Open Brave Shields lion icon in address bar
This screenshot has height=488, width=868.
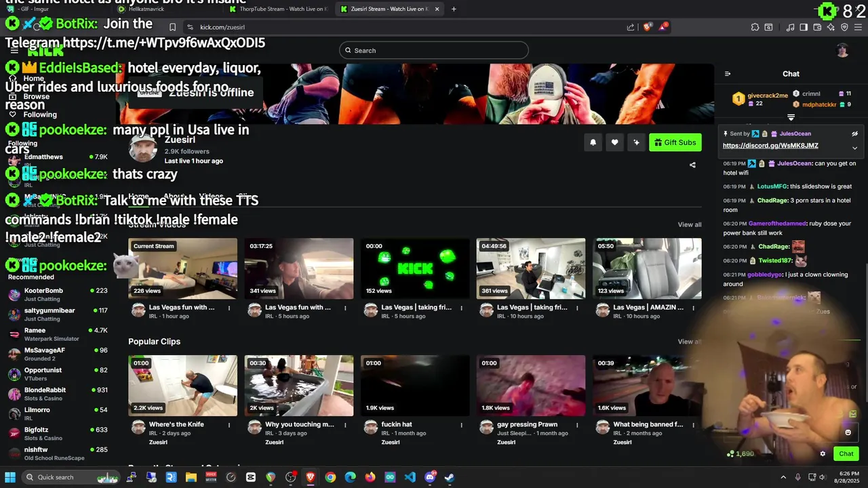(x=647, y=27)
